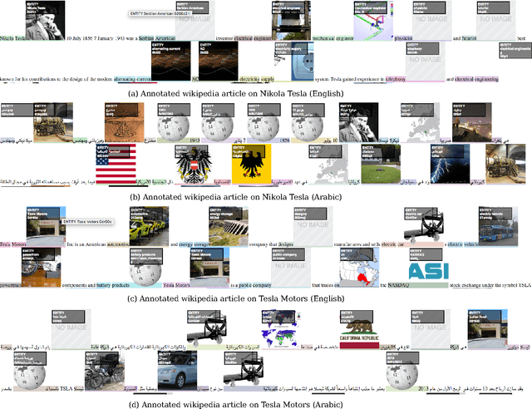Open the orange sketch drawing thumbnail
This screenshot has width=532, height=409.
tap(124, 122)
